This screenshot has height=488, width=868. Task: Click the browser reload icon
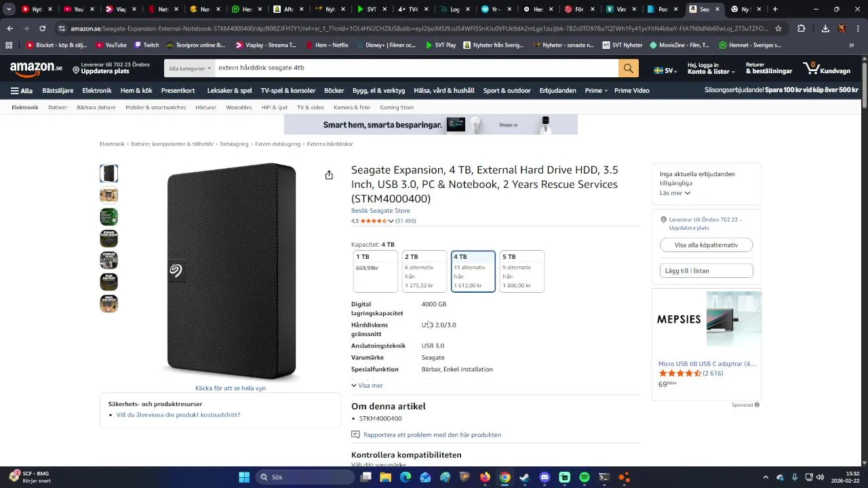click(x=42, y=28)
